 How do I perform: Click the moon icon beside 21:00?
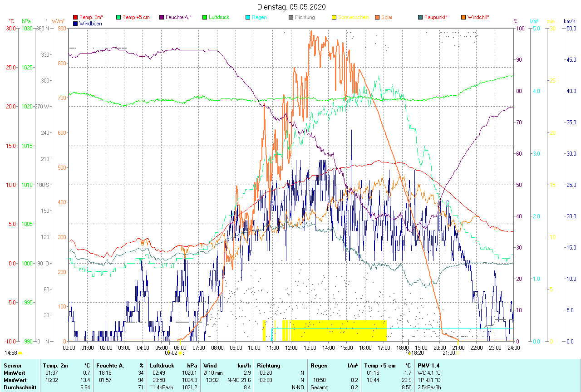point(457,353)
